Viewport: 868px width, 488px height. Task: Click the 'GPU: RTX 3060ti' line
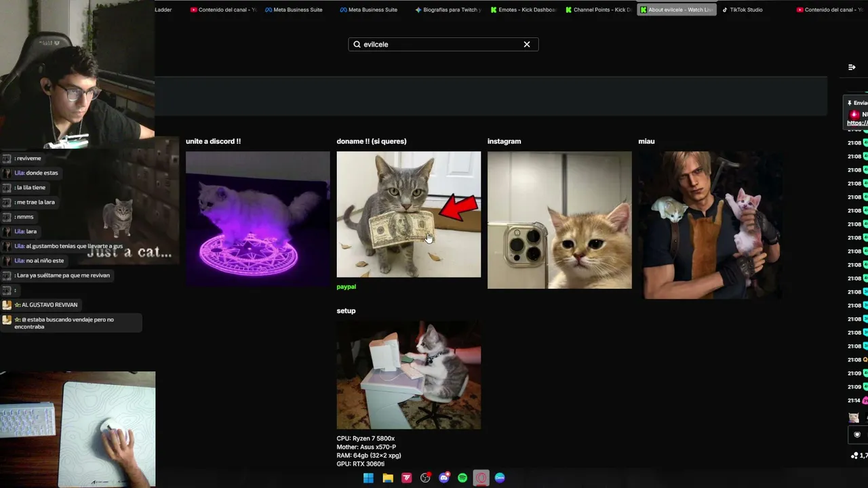tap(361, 464)
